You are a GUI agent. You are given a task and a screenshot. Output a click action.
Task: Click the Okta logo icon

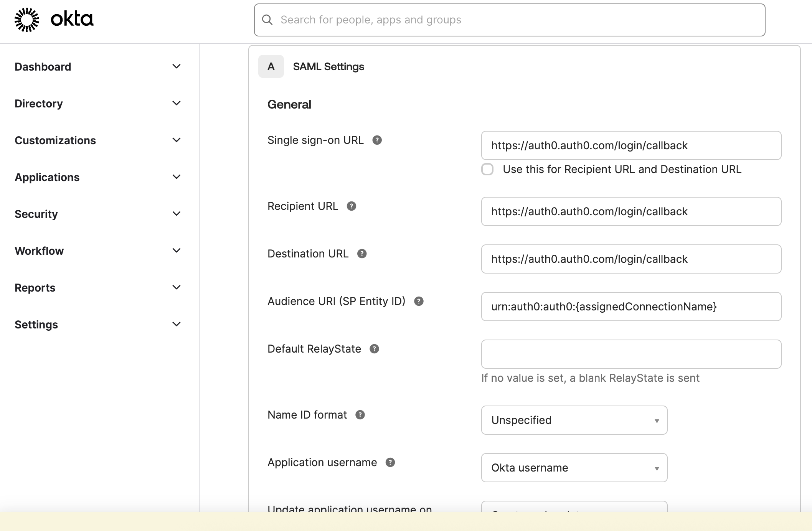tap(27, 20)
